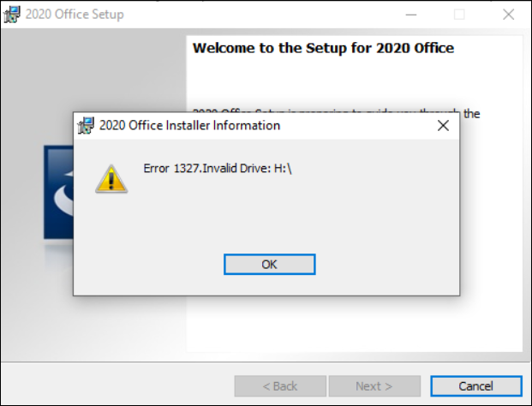This screenshot has height=406, width=532.
Task: Click the installer icon in the dialog title bar
Action: point(86,126)
